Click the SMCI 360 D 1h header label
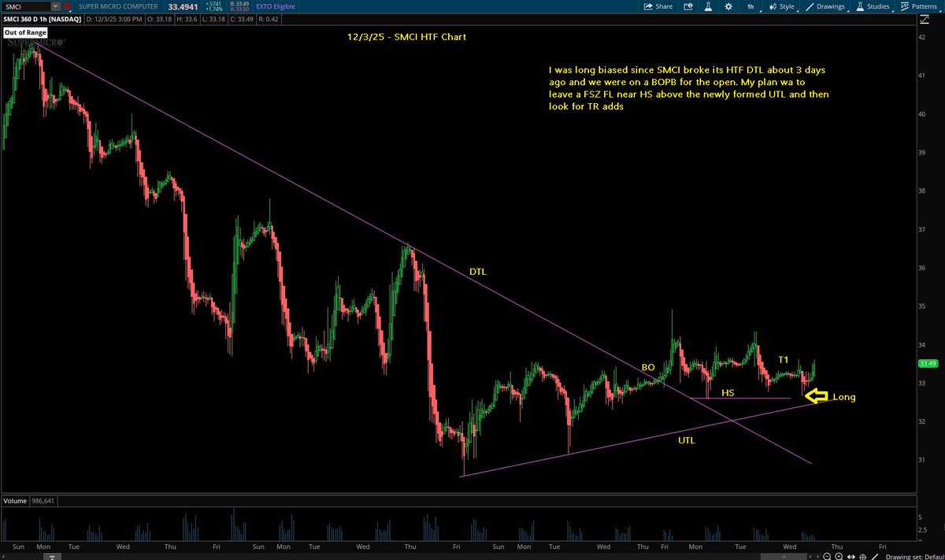The image size is (945, 560). click(43, 19)
